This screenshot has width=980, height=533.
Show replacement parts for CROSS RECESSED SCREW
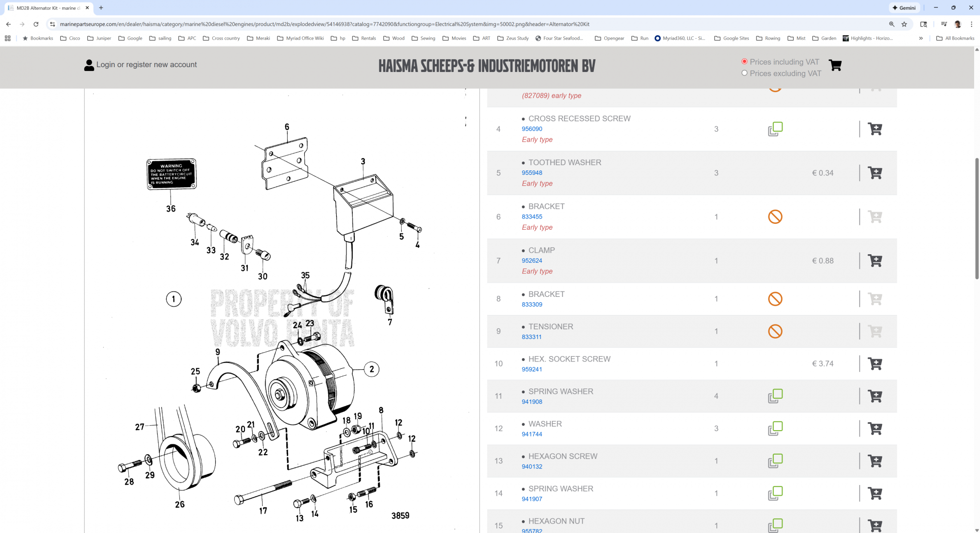click(x=775, y=129)
